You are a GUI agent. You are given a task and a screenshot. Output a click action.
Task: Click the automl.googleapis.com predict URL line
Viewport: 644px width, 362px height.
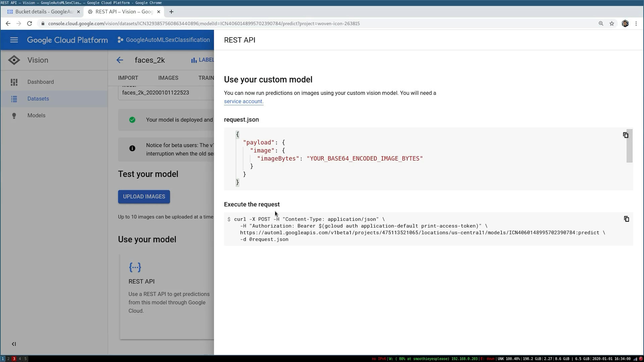point(422,233)
